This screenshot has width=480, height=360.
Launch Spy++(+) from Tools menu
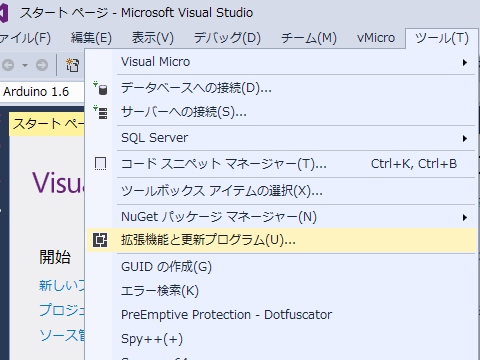click(281, 339)
